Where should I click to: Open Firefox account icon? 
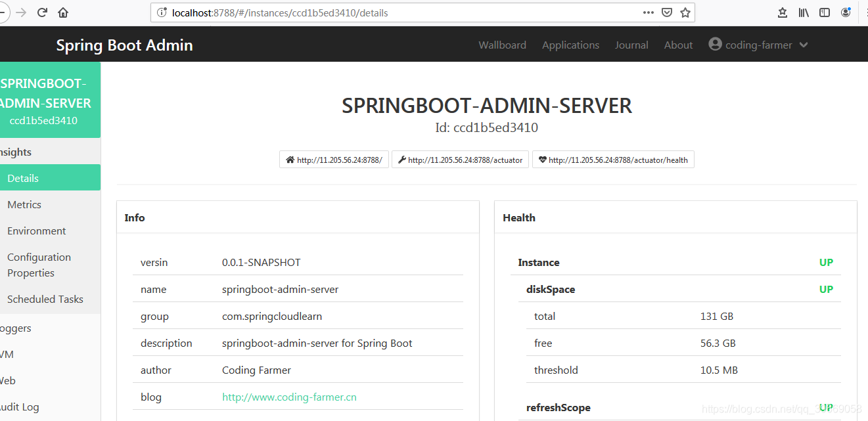(x=846, y=12)
